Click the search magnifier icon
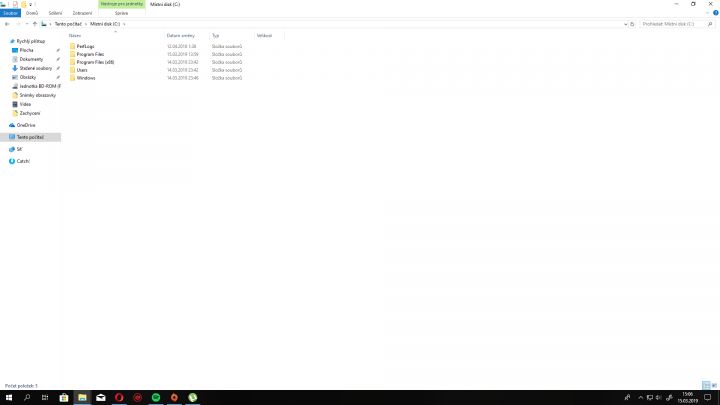 pos(710,24)
